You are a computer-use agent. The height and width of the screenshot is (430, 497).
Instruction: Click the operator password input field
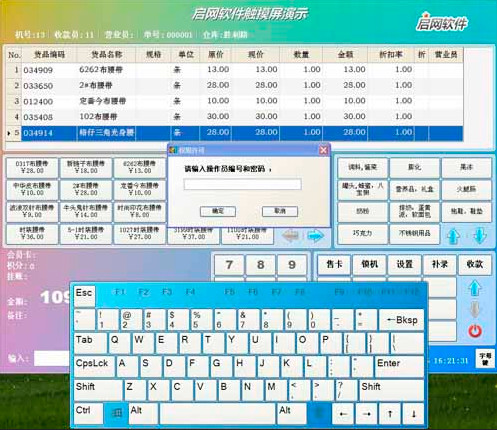click(x=242, y=184)
